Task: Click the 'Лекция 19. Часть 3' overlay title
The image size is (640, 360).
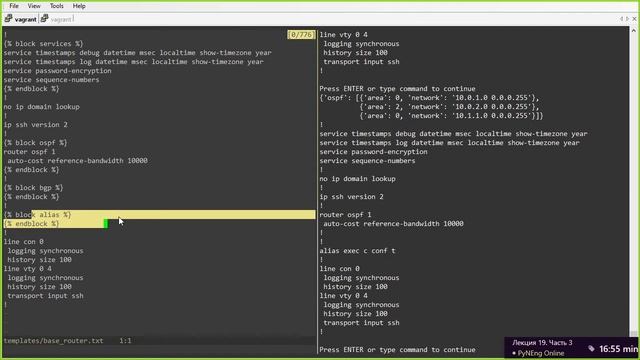Action: 542,342
